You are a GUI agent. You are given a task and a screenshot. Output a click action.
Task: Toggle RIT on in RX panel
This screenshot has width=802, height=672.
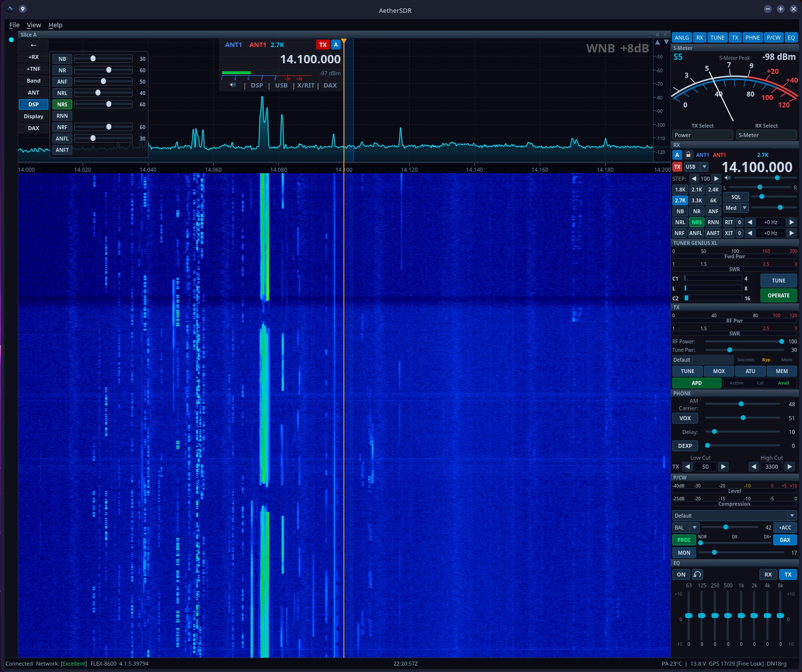pyautogui.click(x=729, y=222)
